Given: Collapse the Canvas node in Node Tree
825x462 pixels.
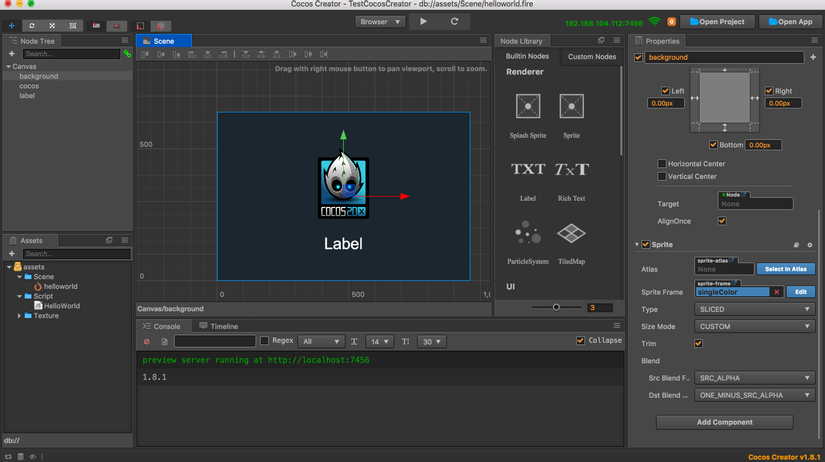Looking at the screenshot, I should click(8, 66).
